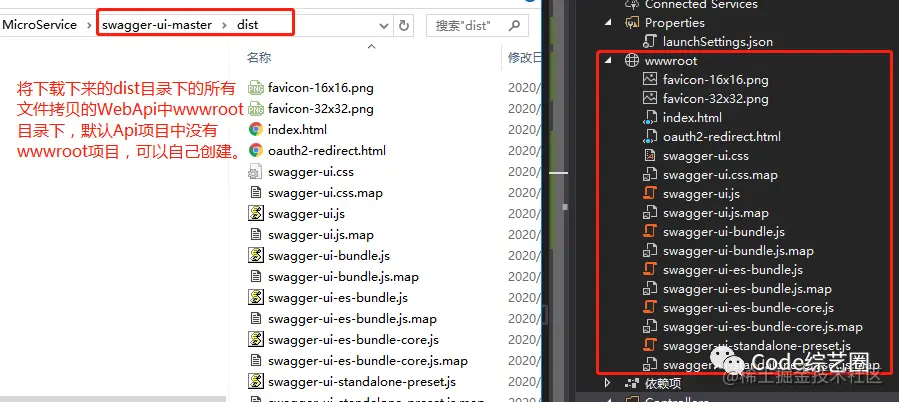Image resolution: width=899 pixels, height=402 pixels.
Task: Click the refresh button in Explorer address bar
Action: (404, 25)
